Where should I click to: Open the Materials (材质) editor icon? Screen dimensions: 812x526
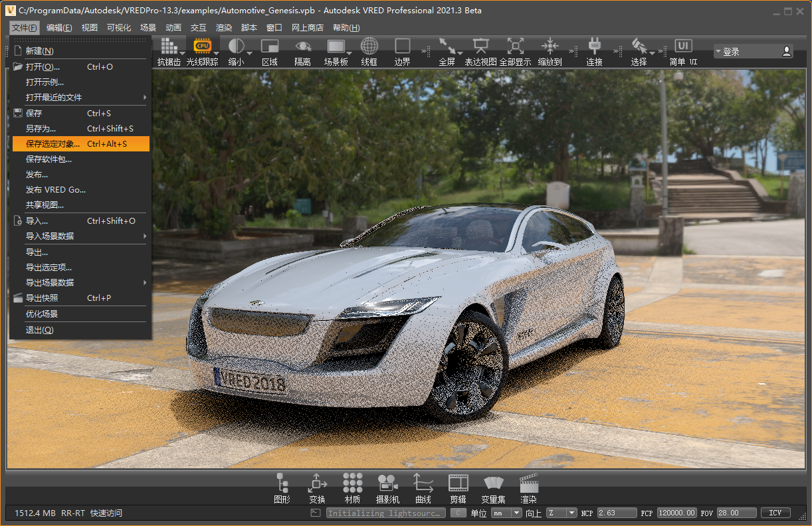[x=352, y=483]
